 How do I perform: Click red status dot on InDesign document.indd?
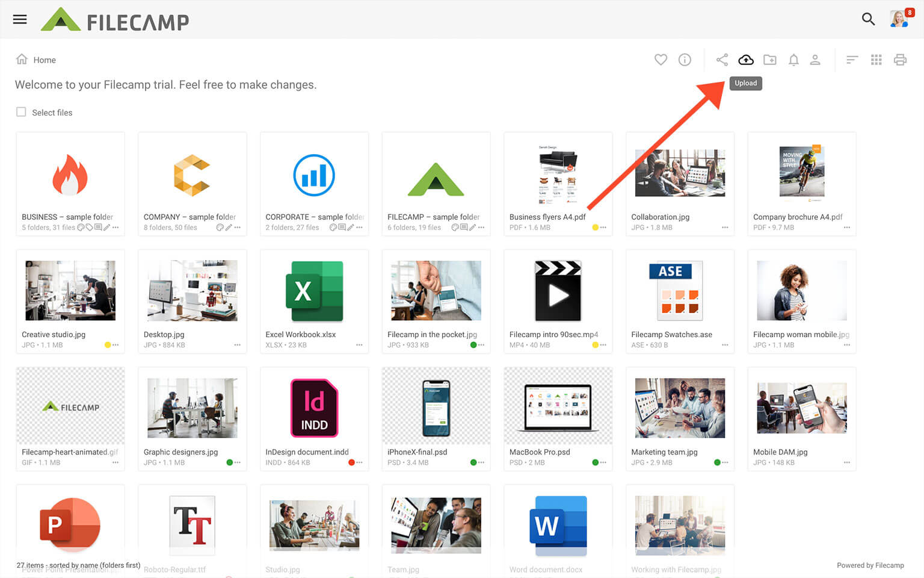(351, 462)
